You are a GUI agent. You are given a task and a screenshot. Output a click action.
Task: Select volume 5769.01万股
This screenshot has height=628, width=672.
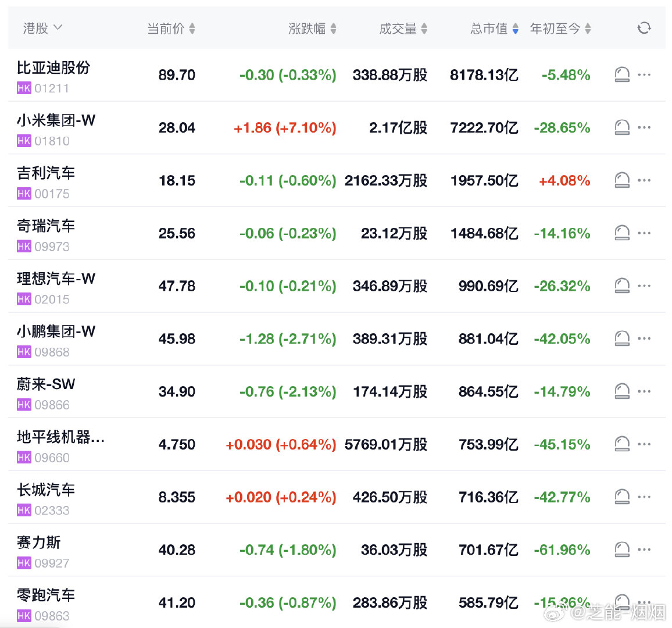(386, 444)
